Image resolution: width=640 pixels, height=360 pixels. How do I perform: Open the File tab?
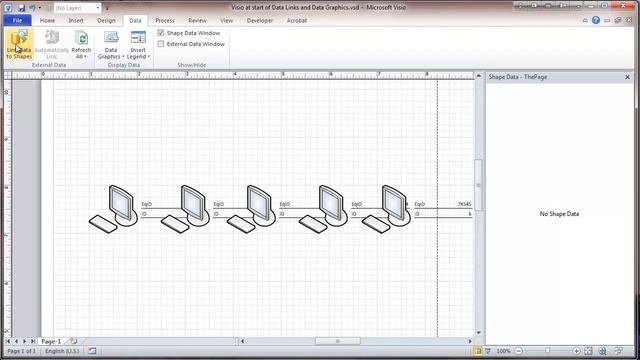click(18, 20)
